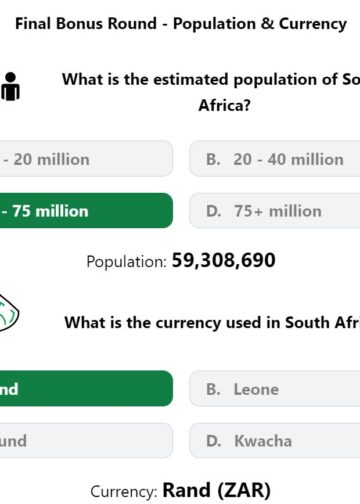Select the highlighted 75 million answer
The width and height of the screenshot is (360, 504).
click(x=86, y=211)
